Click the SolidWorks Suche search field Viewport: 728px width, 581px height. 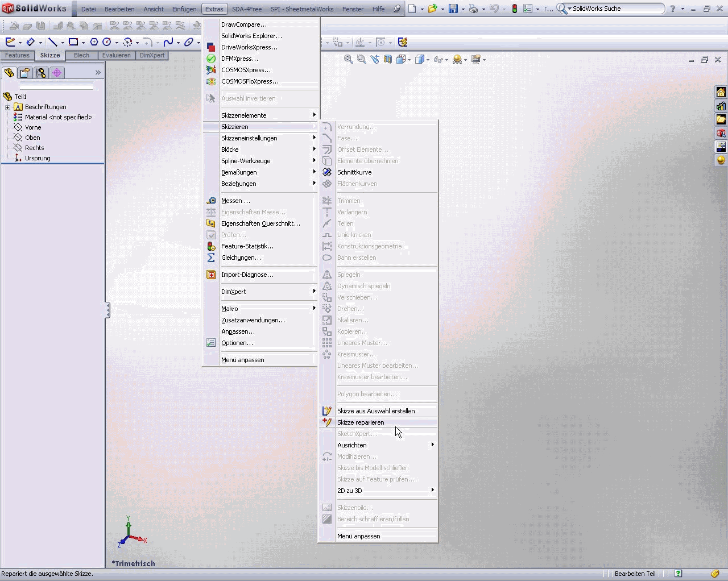click(617, 9)
